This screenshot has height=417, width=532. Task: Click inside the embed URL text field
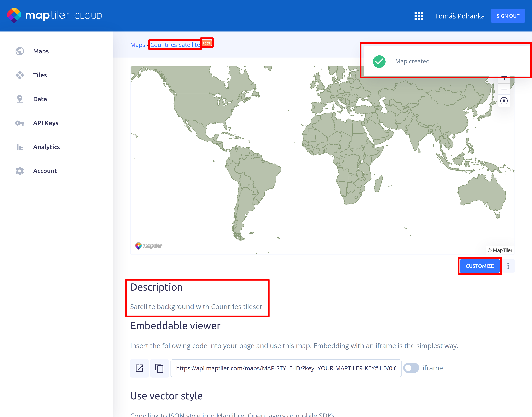286,368
